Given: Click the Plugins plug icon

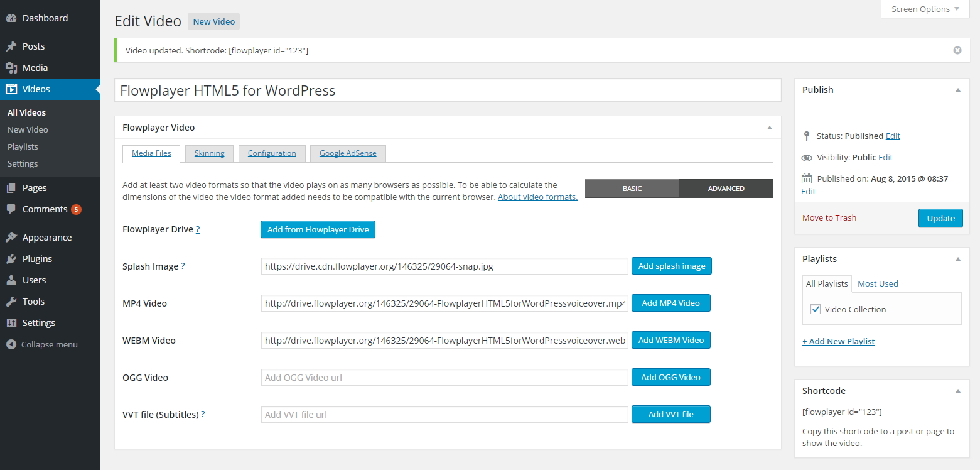Looking at the screenshot, I should tap(11, 259).
